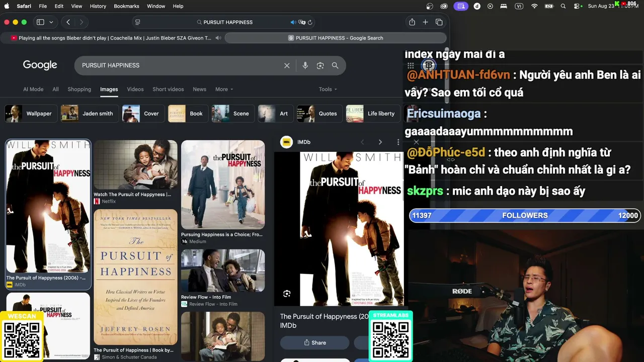Filter images by Jaden smith chip
The image size is (644, 362).
point(90,114)
